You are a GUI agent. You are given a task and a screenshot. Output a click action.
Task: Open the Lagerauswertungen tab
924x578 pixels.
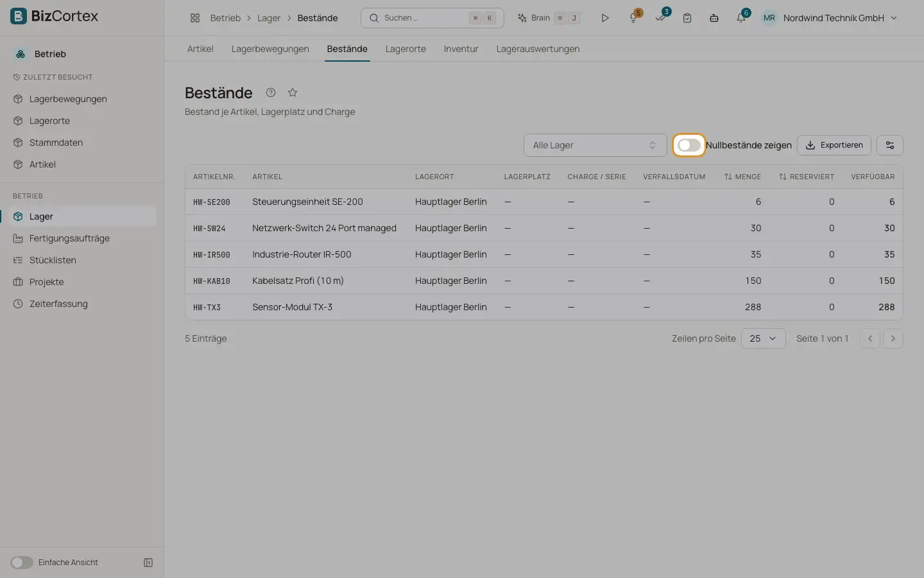pyautogui.click(x=538, y=49)
